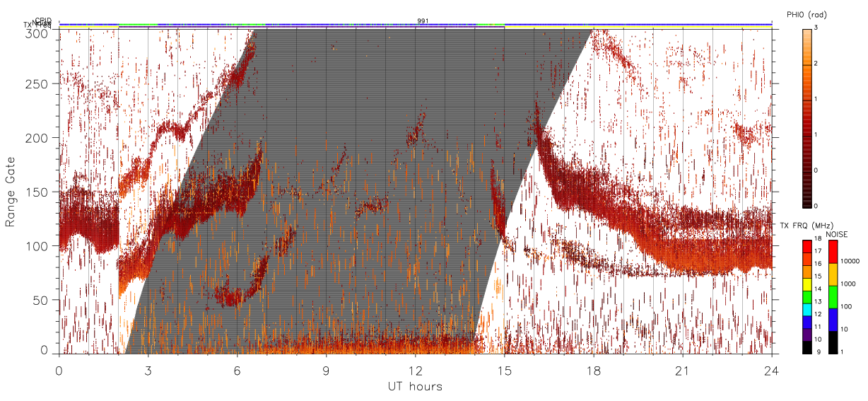Click the red 18 MHz TX frequency swatch
Viewport: 868px width, 401px height.
pos(807,247)
